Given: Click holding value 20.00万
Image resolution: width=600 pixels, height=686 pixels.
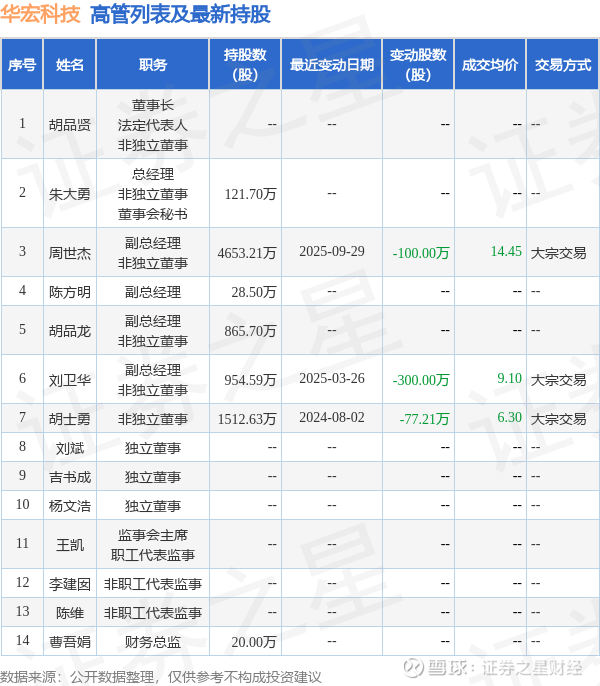Looking at the screenshot, I should pyautogui.click(x=254, y=642).
